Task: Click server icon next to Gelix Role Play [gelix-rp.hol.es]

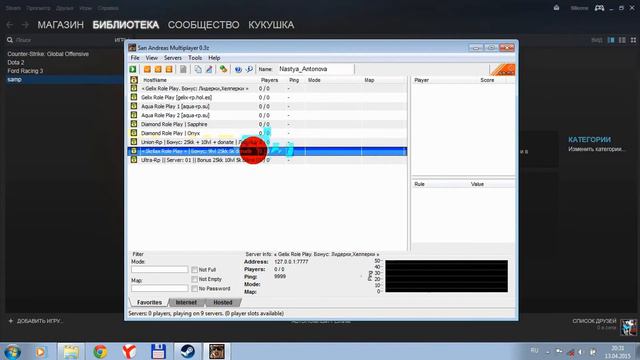Action: pyautogui.click(x=134, y=97)
